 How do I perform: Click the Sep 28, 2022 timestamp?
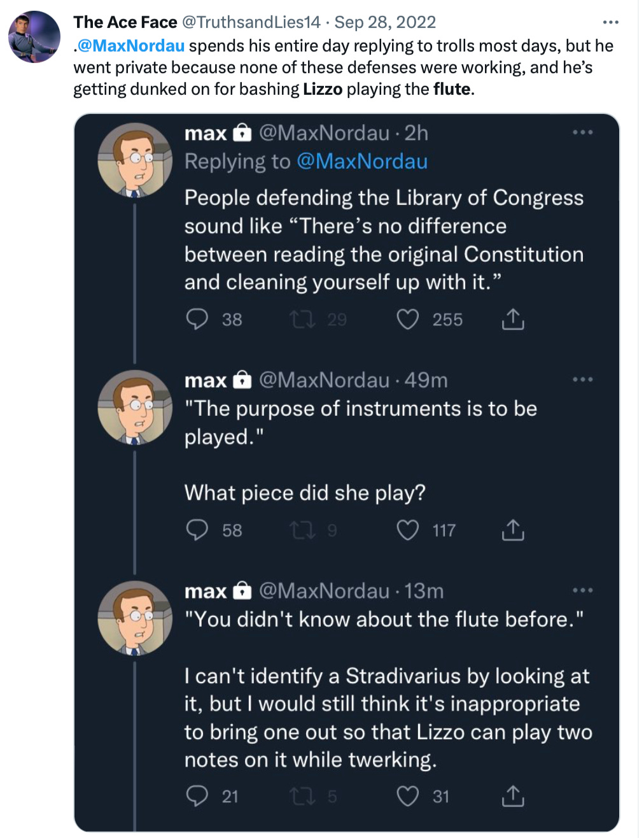pos(385,22)
